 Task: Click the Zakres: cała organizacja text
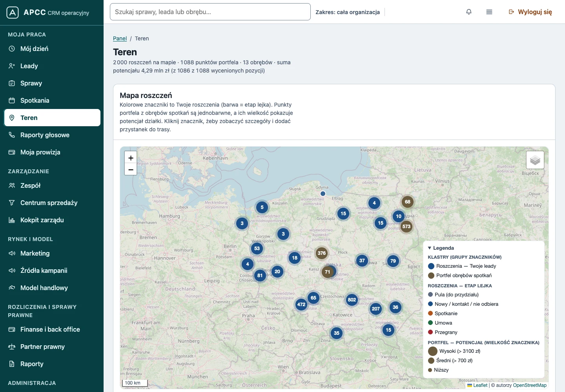[348, 12]
